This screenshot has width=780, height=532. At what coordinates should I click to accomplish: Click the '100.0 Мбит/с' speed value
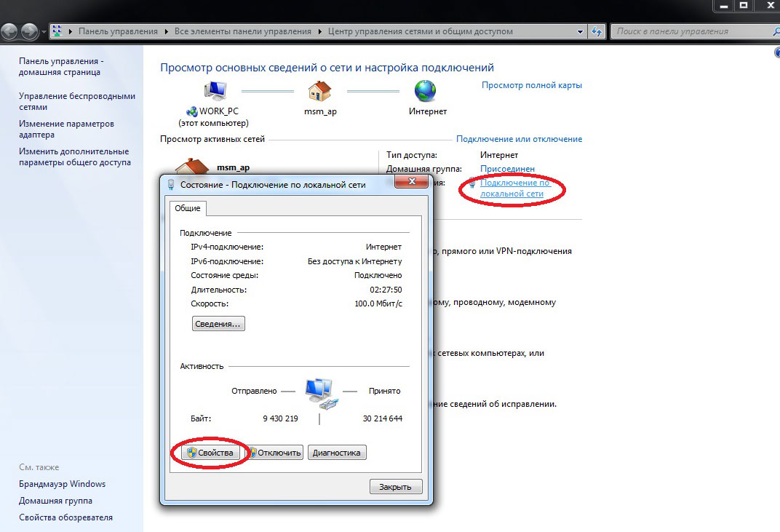pyautogui.click(x=378, y=303)
